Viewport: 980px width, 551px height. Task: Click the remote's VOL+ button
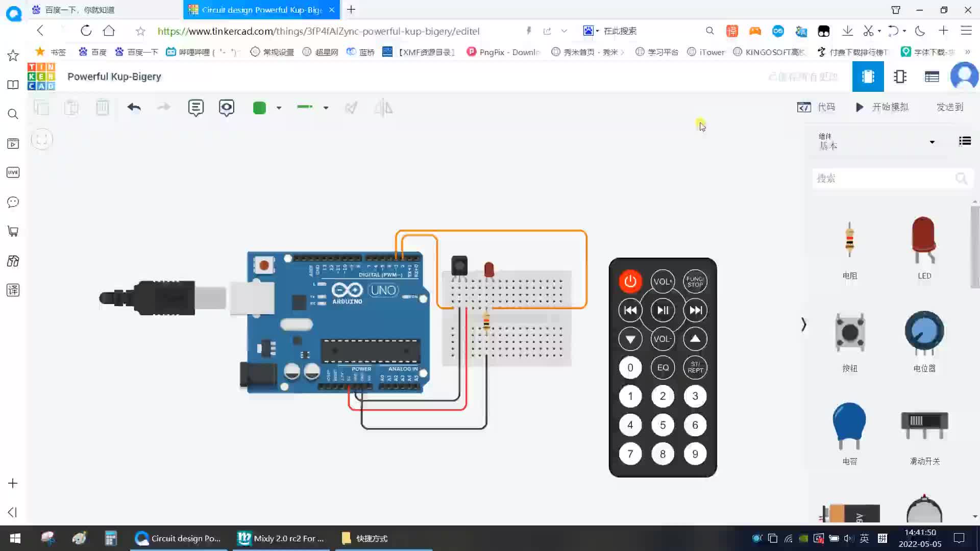tap(663, 281)
